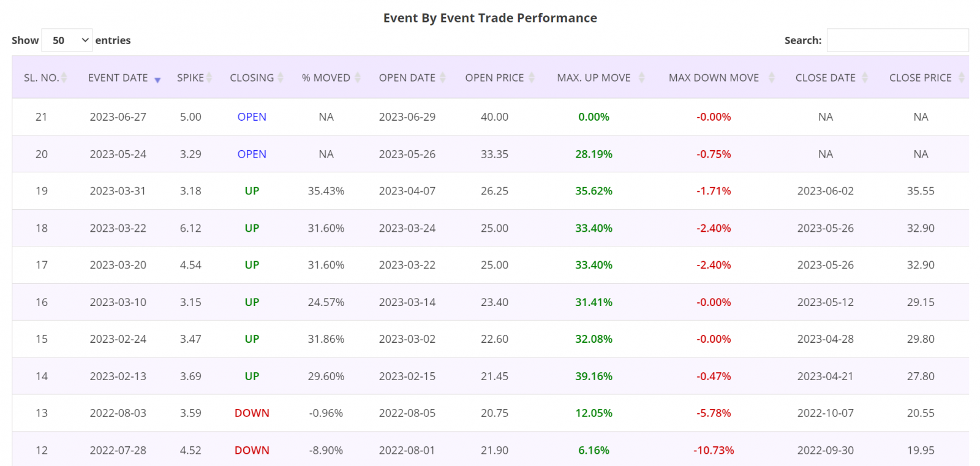Click open price 40.00
980x466 pixels.
[494, 117]
